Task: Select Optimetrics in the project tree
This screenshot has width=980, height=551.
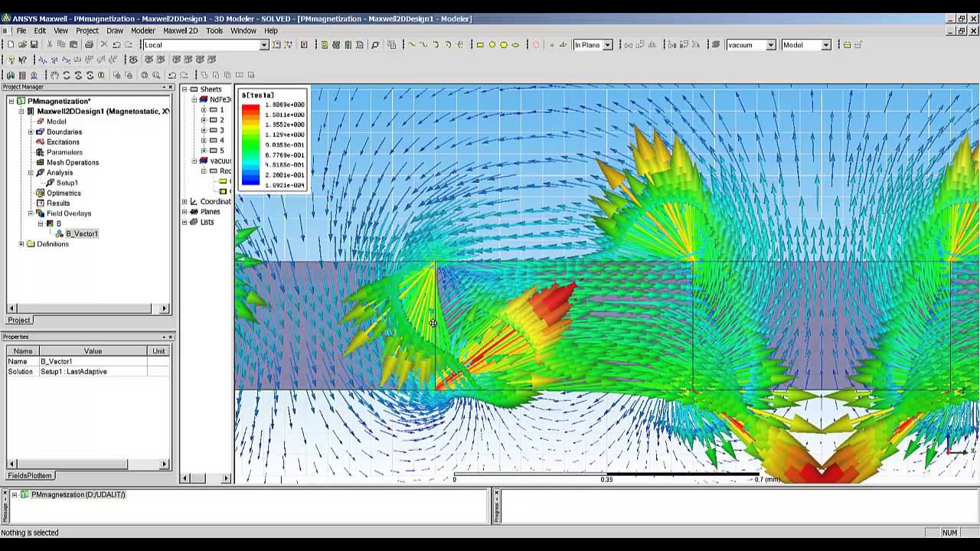Action: 64,193
